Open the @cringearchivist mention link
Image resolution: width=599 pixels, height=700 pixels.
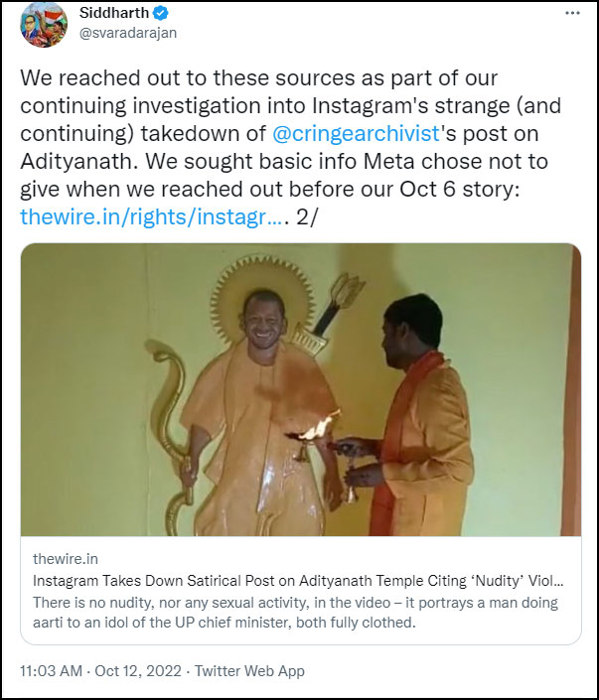(356, 133)
